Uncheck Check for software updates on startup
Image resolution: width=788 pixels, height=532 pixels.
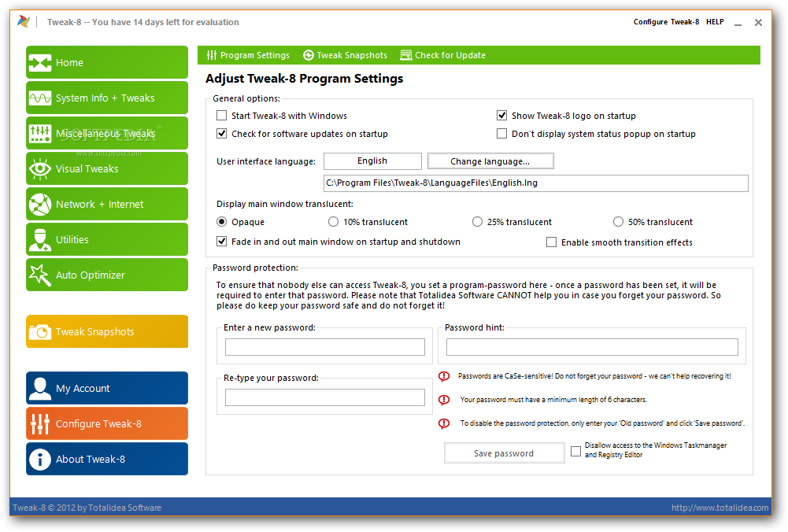click(222, 134)
